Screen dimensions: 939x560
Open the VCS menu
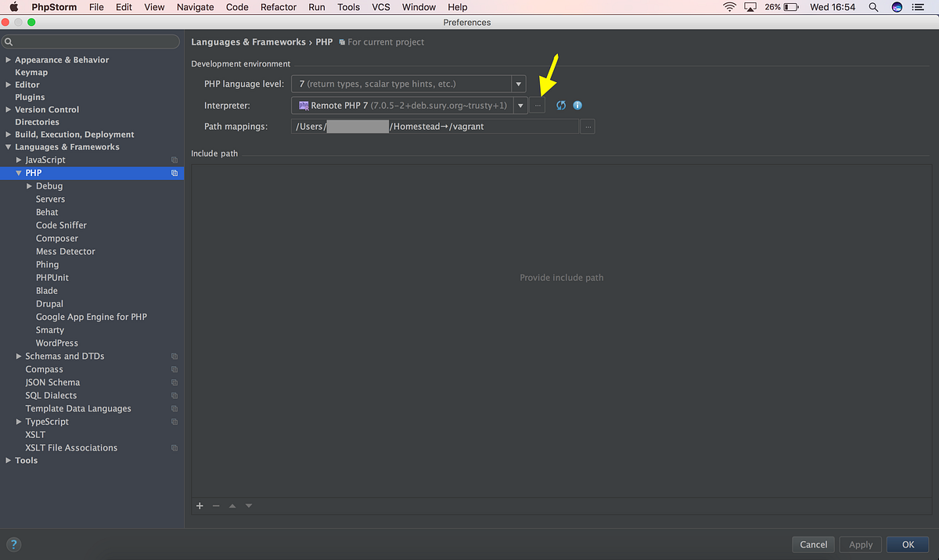pyautogui.click(x=380, y=7)
